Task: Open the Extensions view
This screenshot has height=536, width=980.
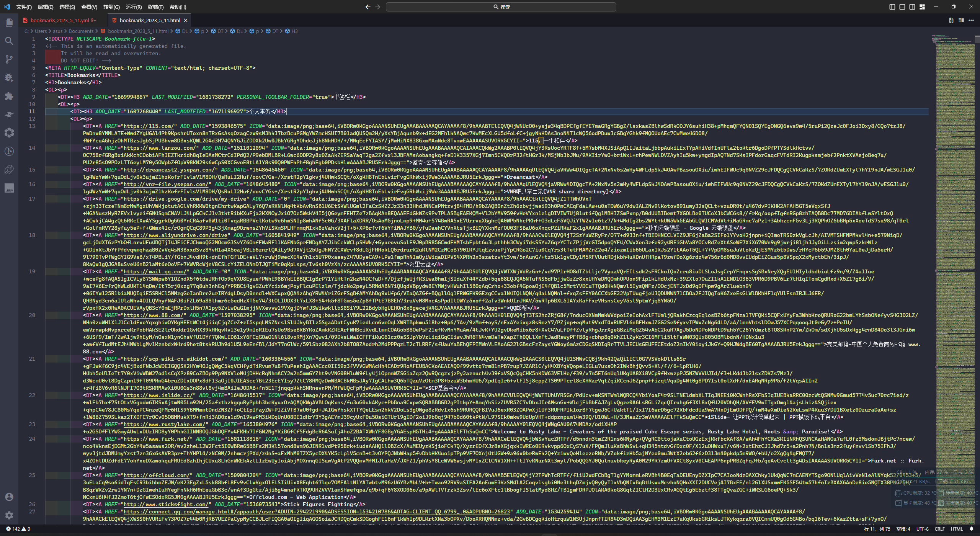Action: coord(9,96)
